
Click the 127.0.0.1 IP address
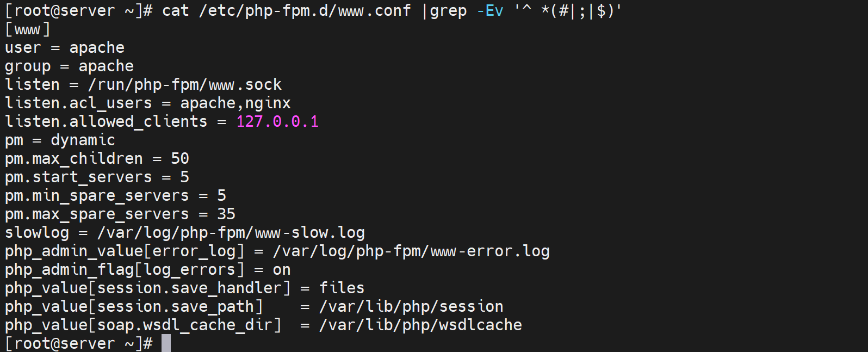pos(277,121)
